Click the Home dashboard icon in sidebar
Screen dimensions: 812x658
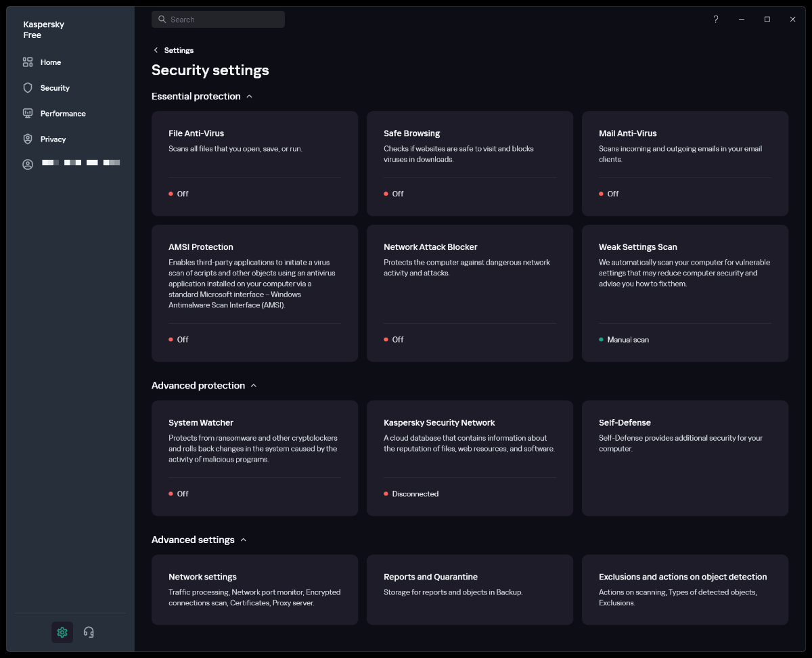(x=28, y=62)
